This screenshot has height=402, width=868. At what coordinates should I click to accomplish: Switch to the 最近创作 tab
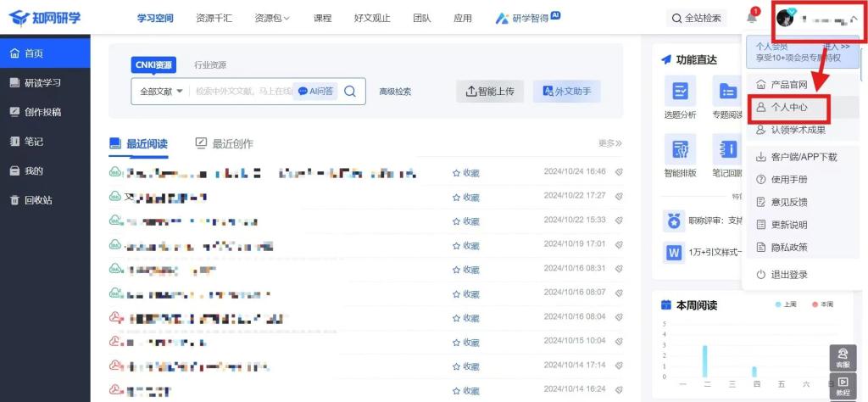tap(224, 143)
